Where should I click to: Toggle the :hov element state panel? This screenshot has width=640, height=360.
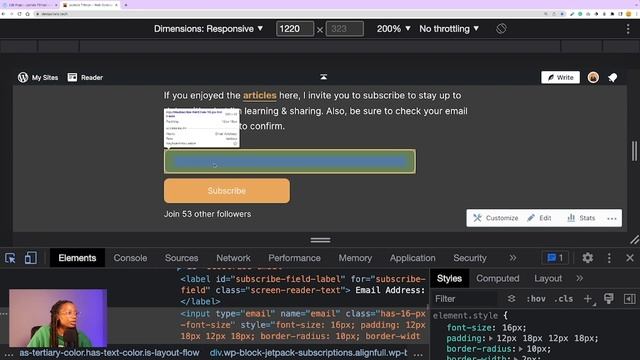coord(536,299)
